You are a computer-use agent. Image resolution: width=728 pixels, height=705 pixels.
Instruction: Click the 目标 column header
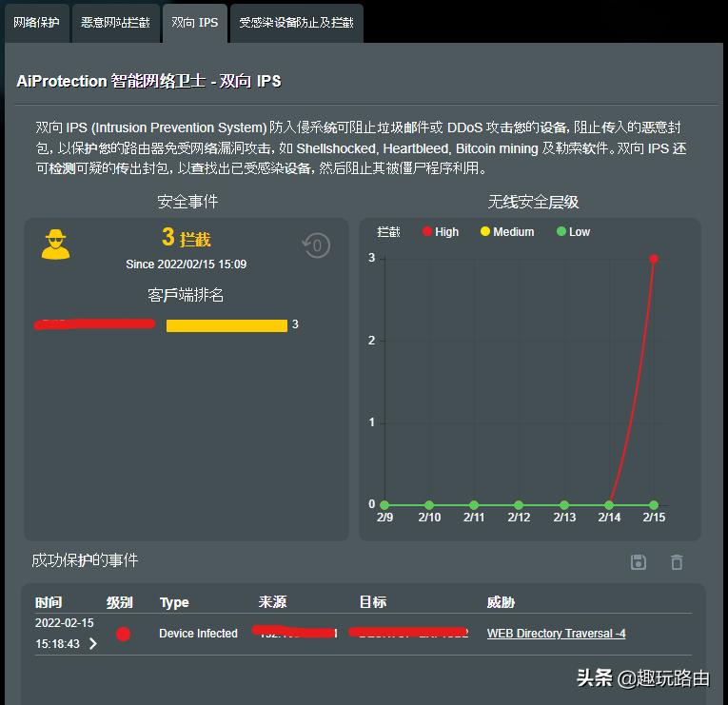click(373, 602)
